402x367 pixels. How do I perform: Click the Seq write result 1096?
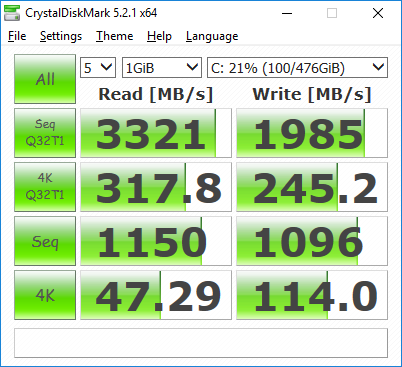point(312,241)
